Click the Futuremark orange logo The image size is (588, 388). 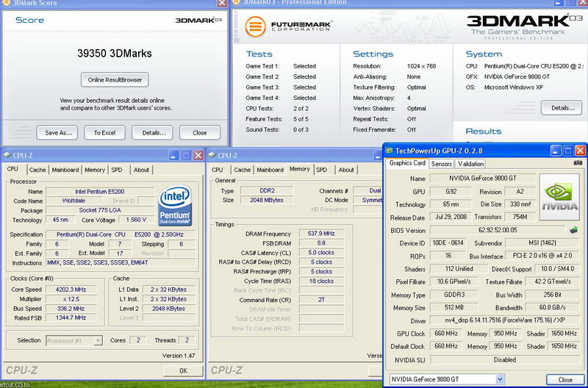[255, 26]
